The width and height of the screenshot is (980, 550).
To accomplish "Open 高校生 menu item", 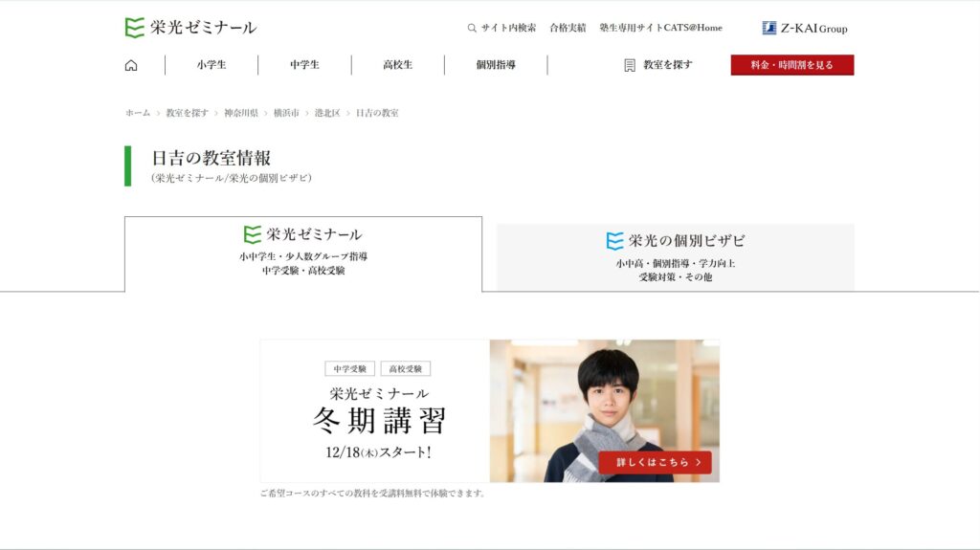I will [x=397, y=64].
